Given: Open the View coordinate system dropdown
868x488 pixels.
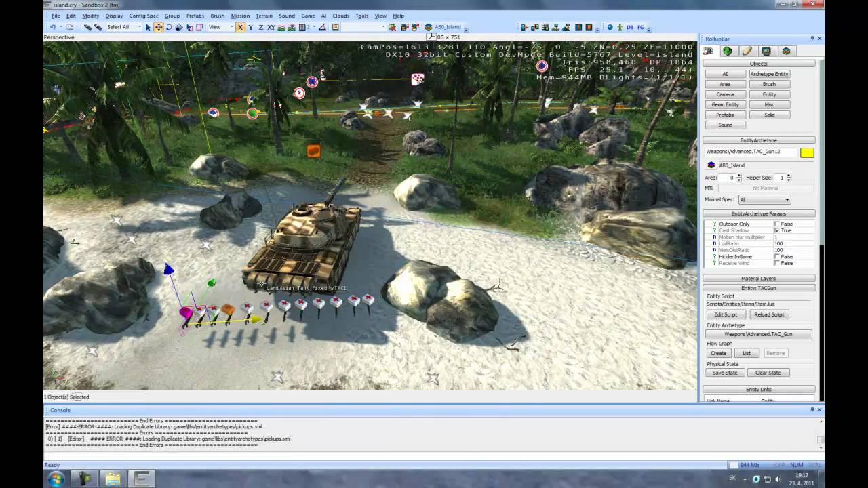Looking at the screenshot, I should click(219, 27).
